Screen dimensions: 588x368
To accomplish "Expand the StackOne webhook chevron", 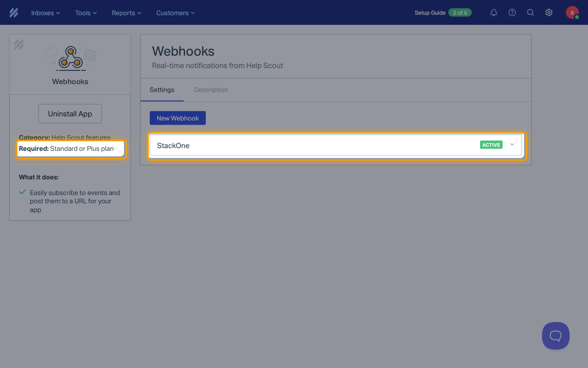I will 512,145.
